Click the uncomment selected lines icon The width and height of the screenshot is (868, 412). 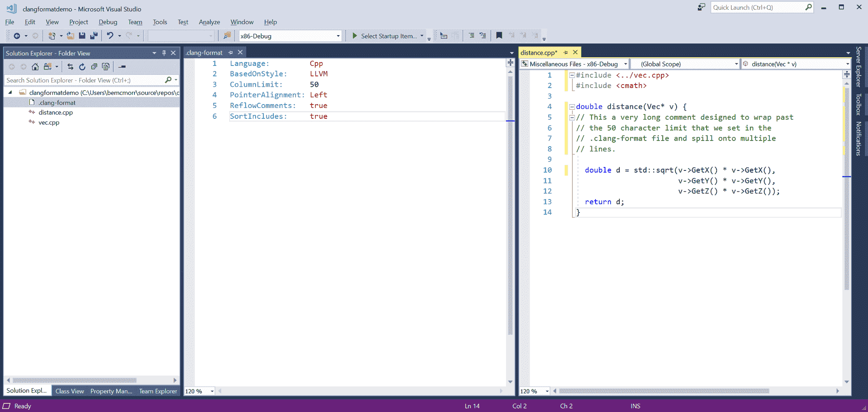coord(483,36)
